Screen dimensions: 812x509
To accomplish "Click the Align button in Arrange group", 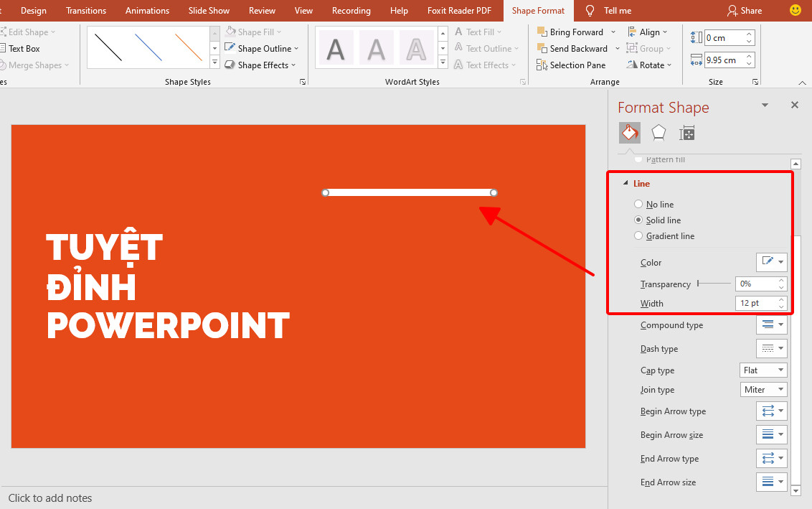I will tap(648, 32).
